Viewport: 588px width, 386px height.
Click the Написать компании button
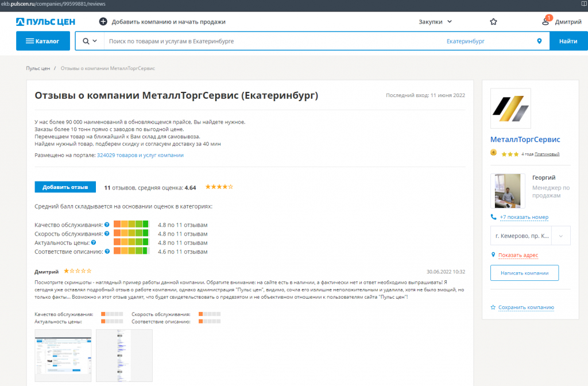524,273
